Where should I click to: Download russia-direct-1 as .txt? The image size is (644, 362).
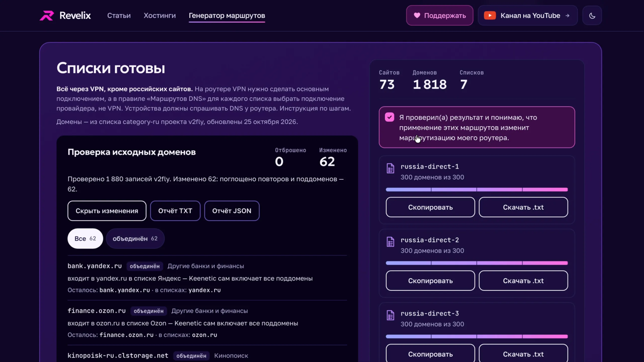(x=523, y=207)
